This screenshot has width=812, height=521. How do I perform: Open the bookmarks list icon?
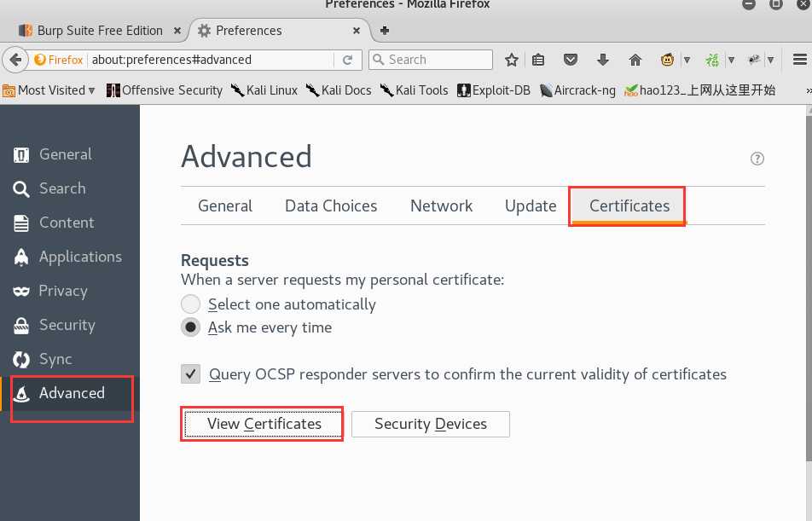point(538,60)
